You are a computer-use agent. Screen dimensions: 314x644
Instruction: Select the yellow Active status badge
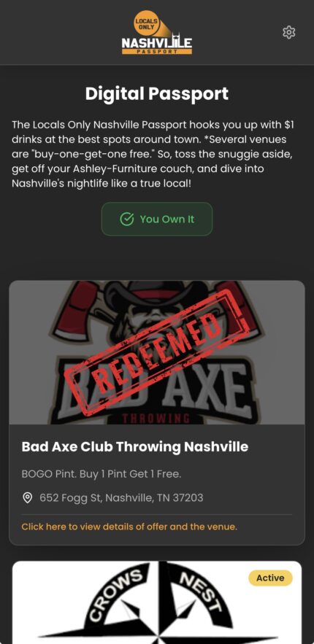click(x=270, y=578)
